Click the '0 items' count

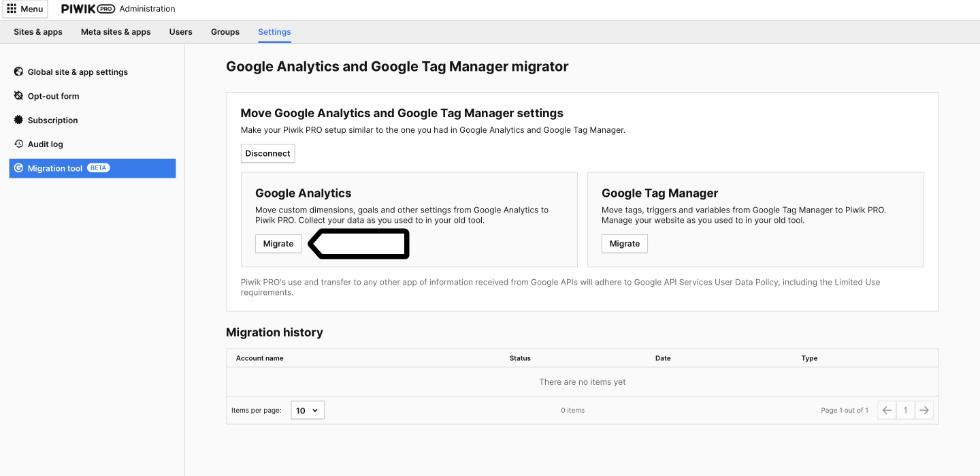pos(573,411)
